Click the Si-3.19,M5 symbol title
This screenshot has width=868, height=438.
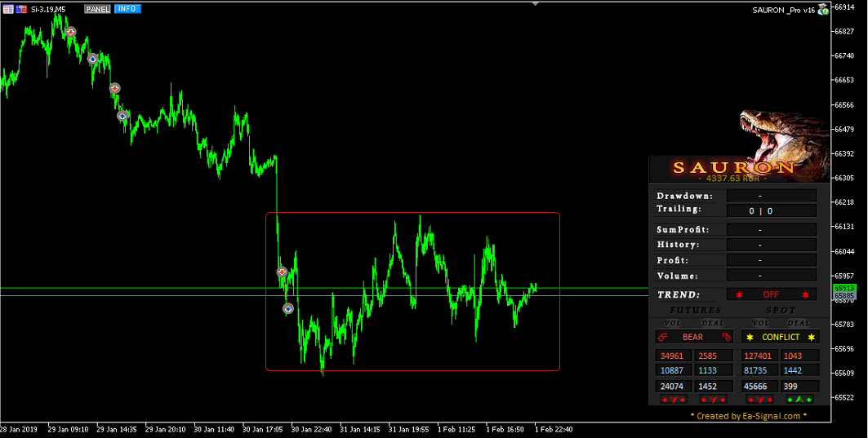click(x=47, y=10)
